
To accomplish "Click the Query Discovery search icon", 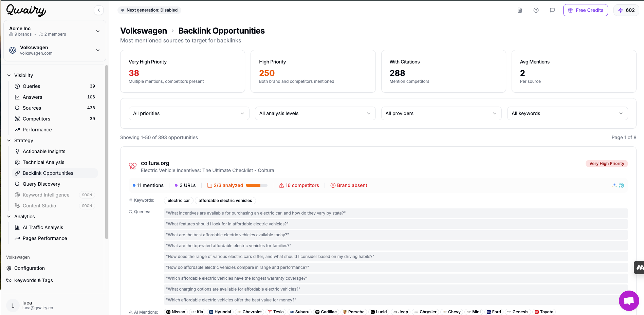I will (17, 184).
